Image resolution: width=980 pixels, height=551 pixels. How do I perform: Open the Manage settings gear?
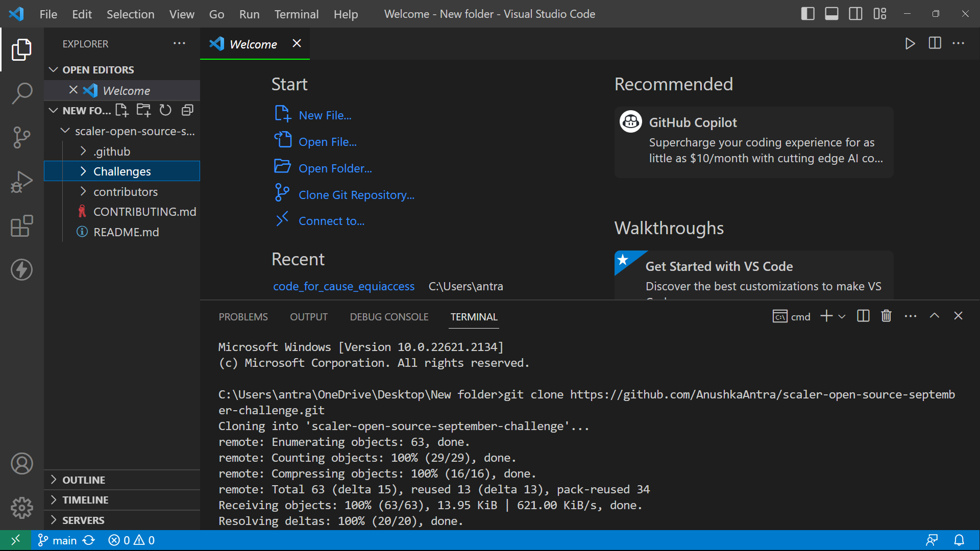[21, 508]
